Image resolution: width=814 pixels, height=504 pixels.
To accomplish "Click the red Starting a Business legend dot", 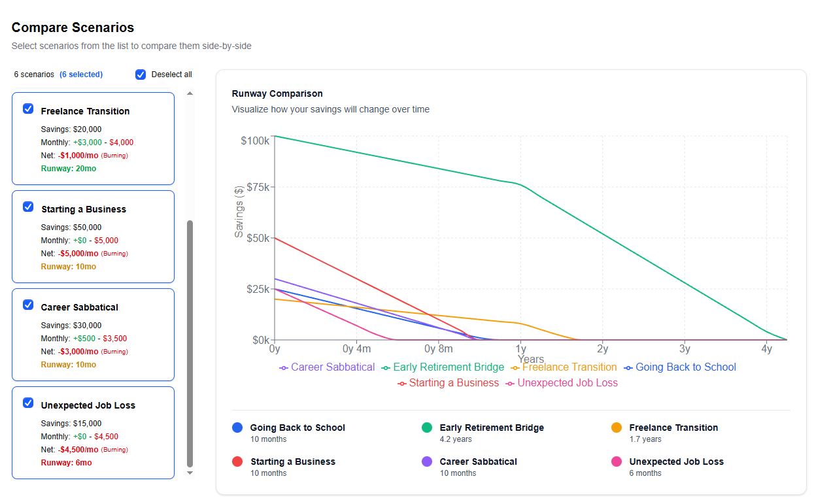I will (237, 461).
